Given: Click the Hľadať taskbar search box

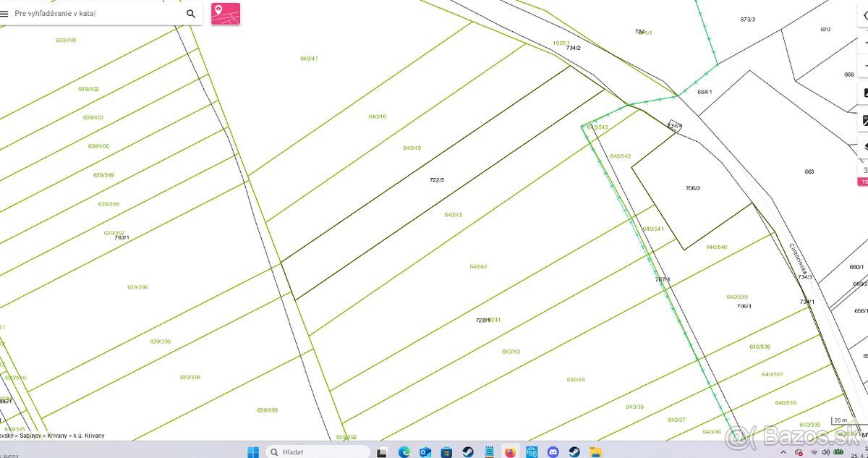Looking at the screenshot, I should tap(318, 452).
